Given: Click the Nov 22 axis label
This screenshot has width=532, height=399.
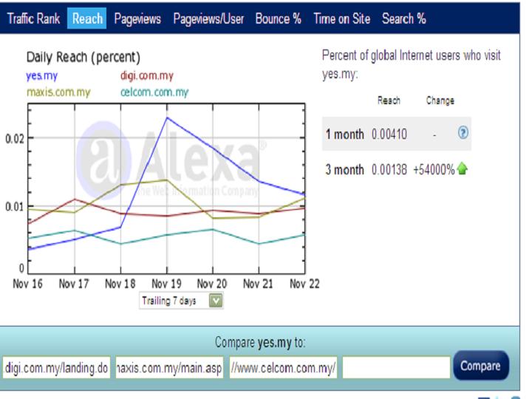Looking at the screenshot, I should pos(304,284).
